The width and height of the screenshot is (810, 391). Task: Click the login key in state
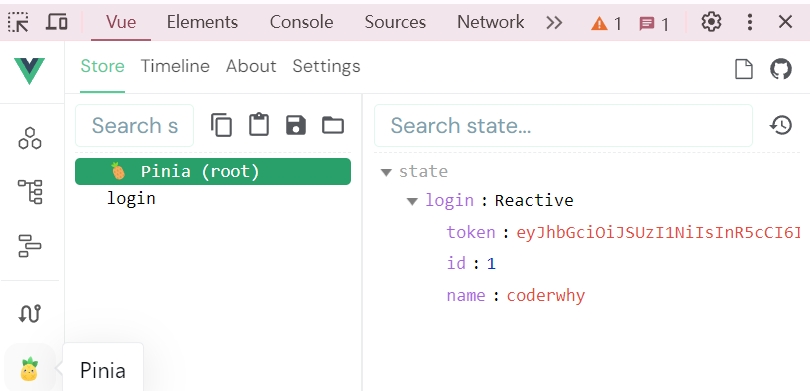pyautogui.click(x=449, y=200)
